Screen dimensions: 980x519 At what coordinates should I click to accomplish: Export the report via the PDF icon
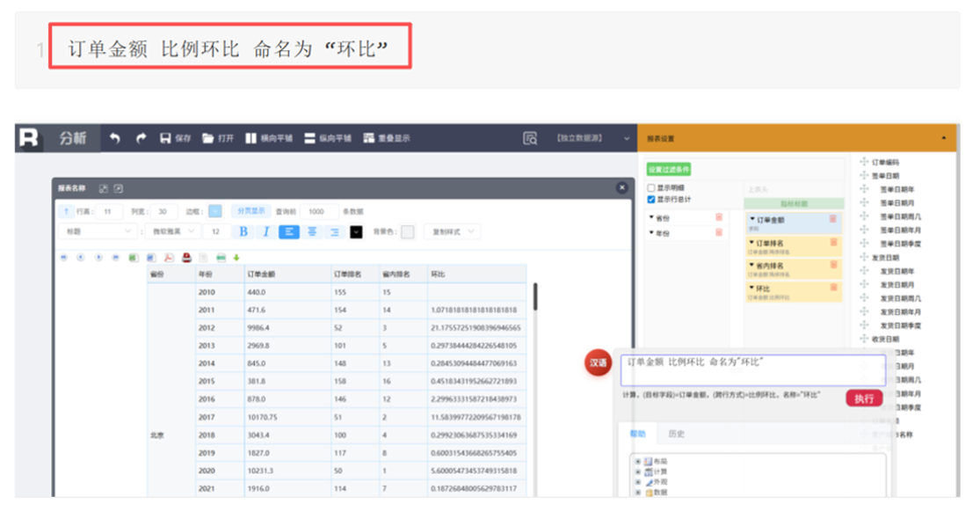pyautogui.click(x=169, y=258)
